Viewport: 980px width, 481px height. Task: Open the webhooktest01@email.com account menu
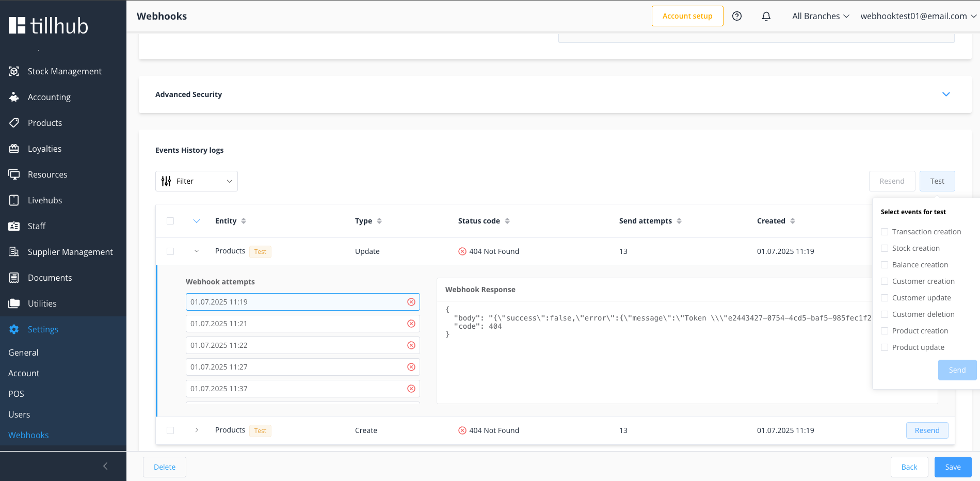[x=919, y=16]
